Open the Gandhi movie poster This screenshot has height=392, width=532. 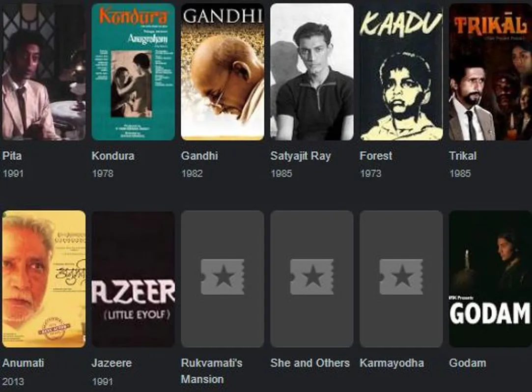point(223,72)
